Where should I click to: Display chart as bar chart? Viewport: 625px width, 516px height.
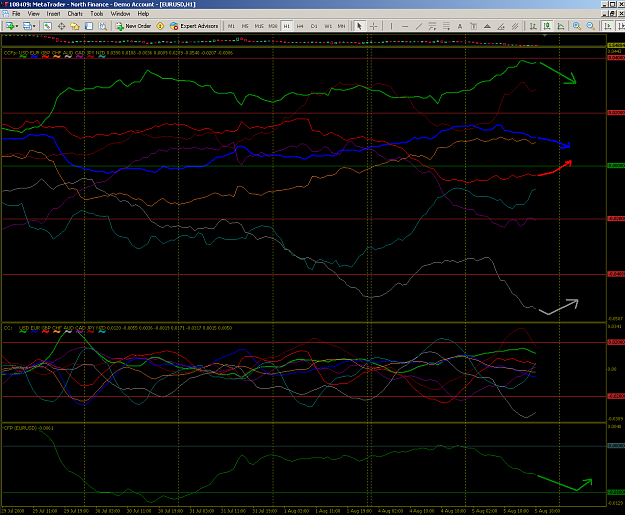[x=533, y=26]
